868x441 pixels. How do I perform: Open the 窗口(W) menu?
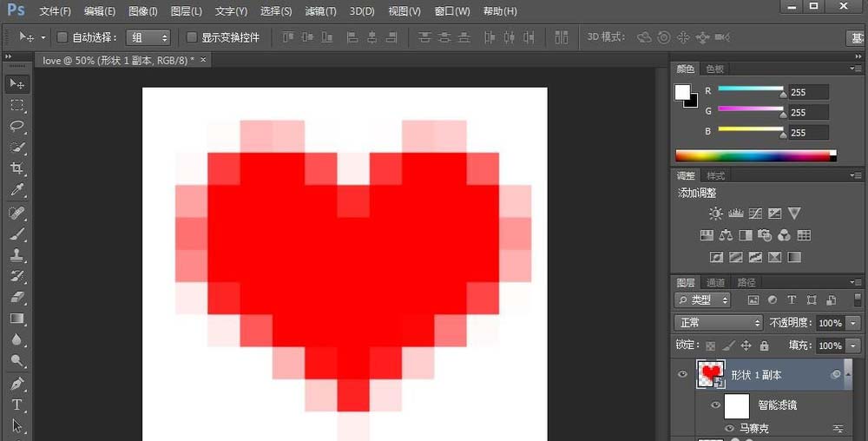click(452, 11)
